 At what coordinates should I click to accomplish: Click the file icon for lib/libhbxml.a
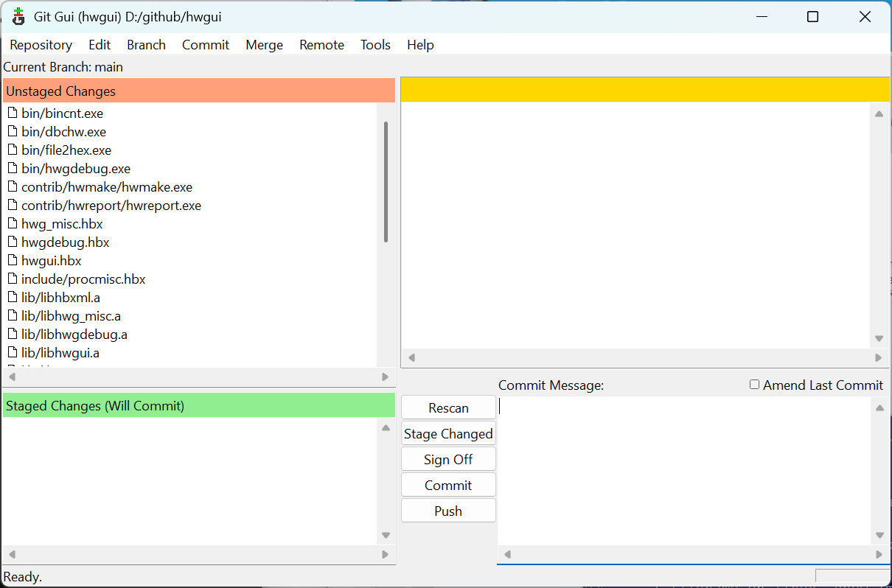12,298
